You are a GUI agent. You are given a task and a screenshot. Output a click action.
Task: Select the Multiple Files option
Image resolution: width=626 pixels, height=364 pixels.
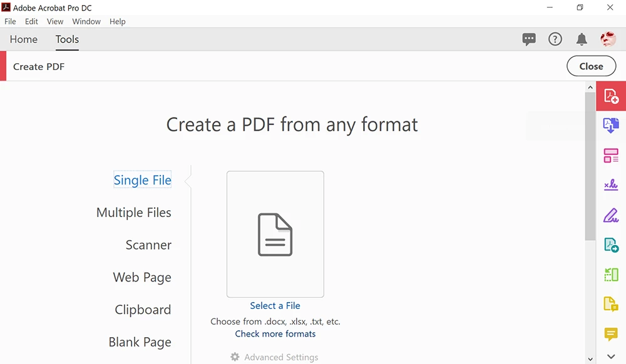134,213
